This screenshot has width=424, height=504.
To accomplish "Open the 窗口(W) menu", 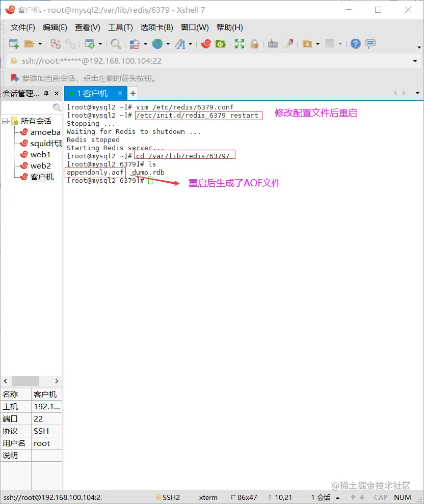I will click(195, 27).
